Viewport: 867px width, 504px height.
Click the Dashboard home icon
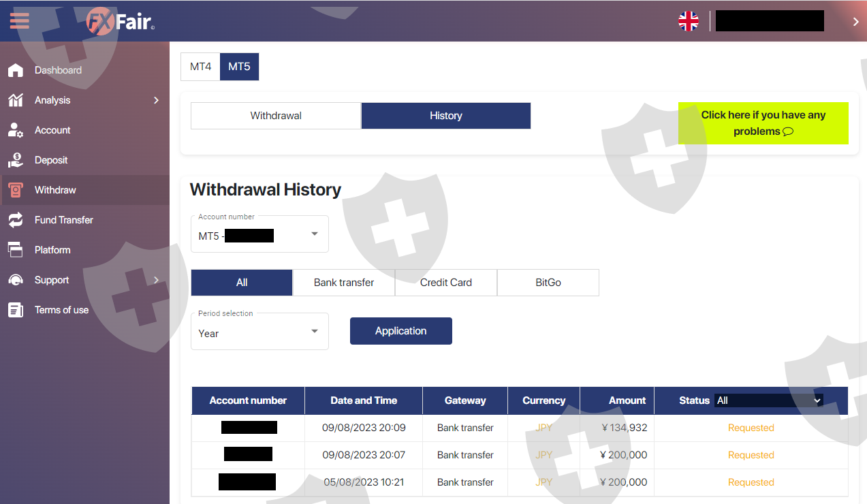pyautogui.click(x=15, y=70)
